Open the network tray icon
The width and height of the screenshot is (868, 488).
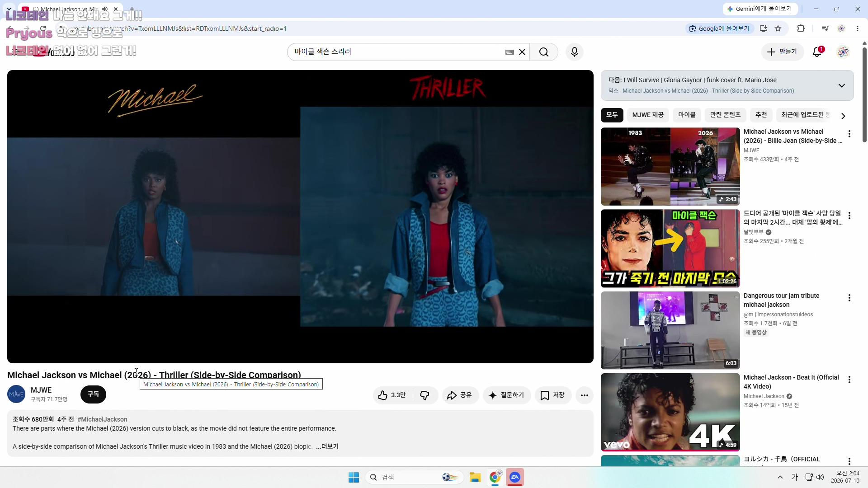(x=809, y=477)
